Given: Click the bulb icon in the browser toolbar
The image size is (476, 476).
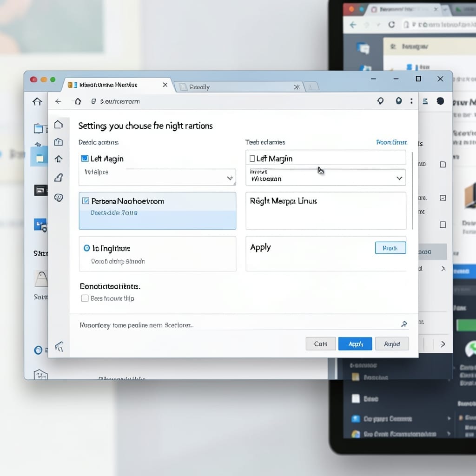Looking at the screenshot, I should click(380, 101).
